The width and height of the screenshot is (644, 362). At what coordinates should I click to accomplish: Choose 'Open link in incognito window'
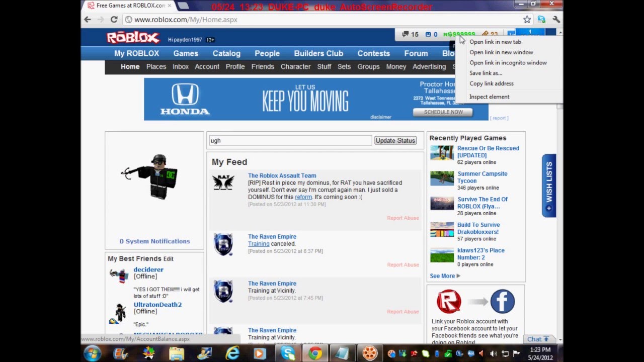coord(508,63)
